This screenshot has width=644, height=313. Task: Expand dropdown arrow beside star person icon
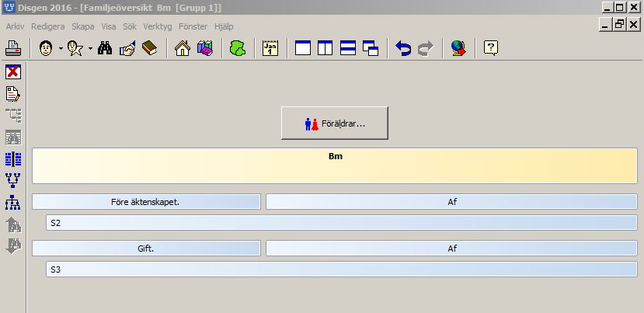[90, 49]
